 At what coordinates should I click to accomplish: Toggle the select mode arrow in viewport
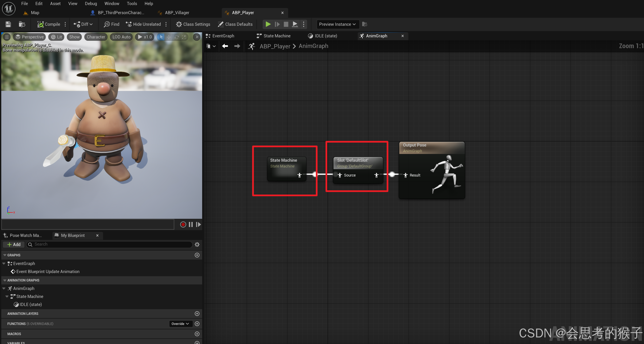click(x=161, y=37)
